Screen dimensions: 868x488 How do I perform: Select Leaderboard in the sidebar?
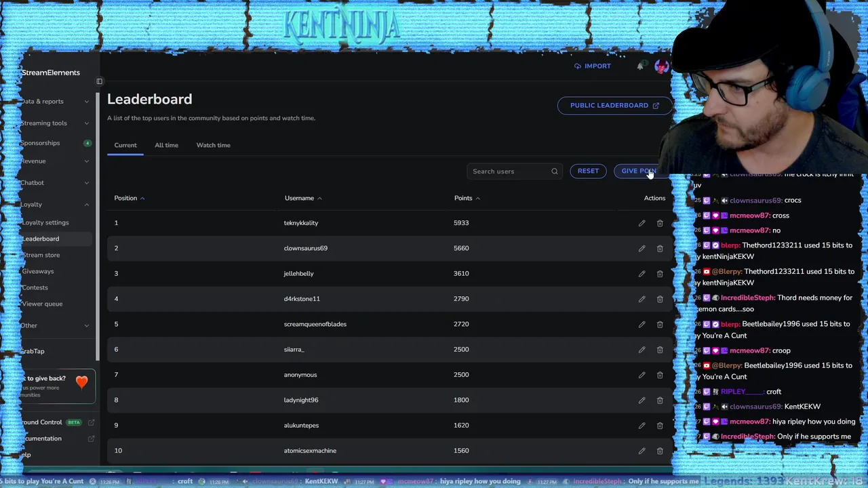[55, 239]
